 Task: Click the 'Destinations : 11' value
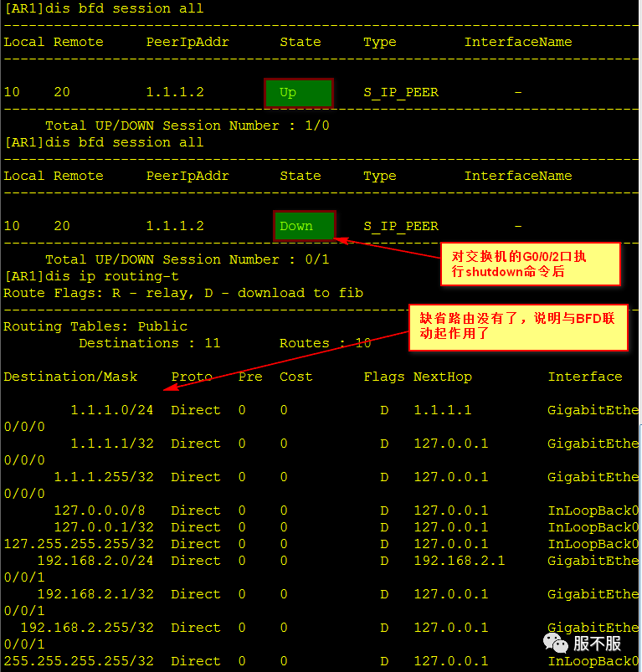click(x=150, y=343)
